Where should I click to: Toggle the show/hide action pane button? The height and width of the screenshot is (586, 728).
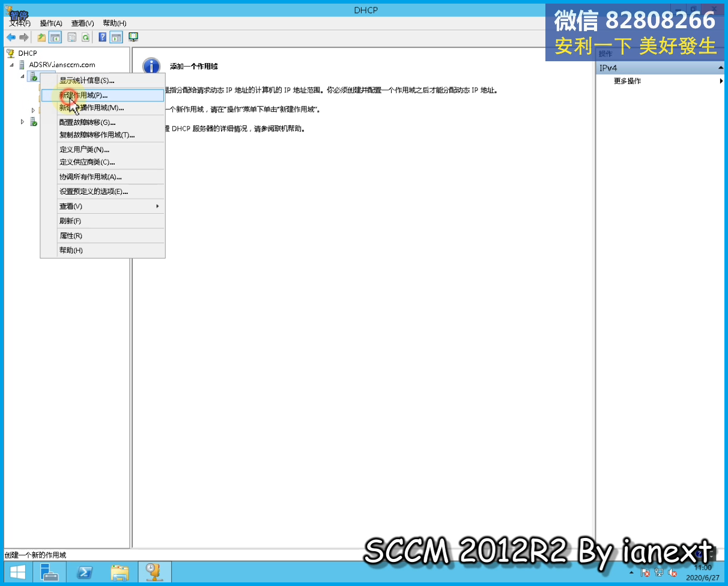click(x=117, y=37)
